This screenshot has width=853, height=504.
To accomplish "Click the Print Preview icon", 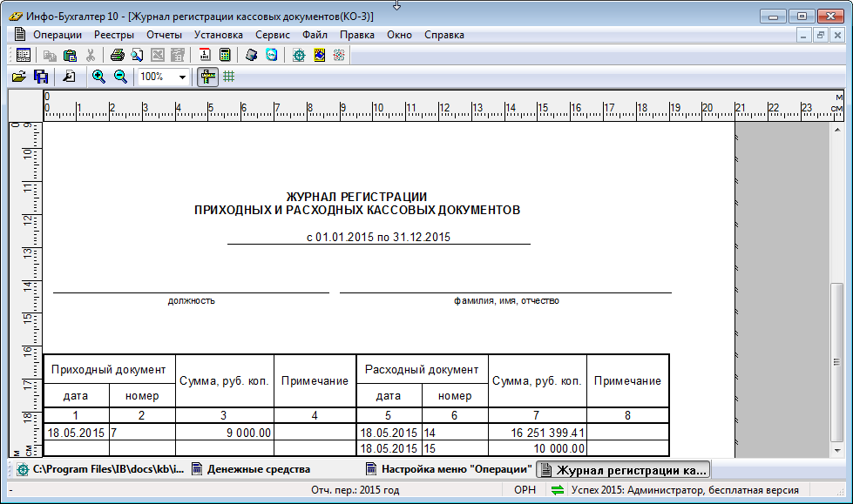I will (x=137, y=55).
